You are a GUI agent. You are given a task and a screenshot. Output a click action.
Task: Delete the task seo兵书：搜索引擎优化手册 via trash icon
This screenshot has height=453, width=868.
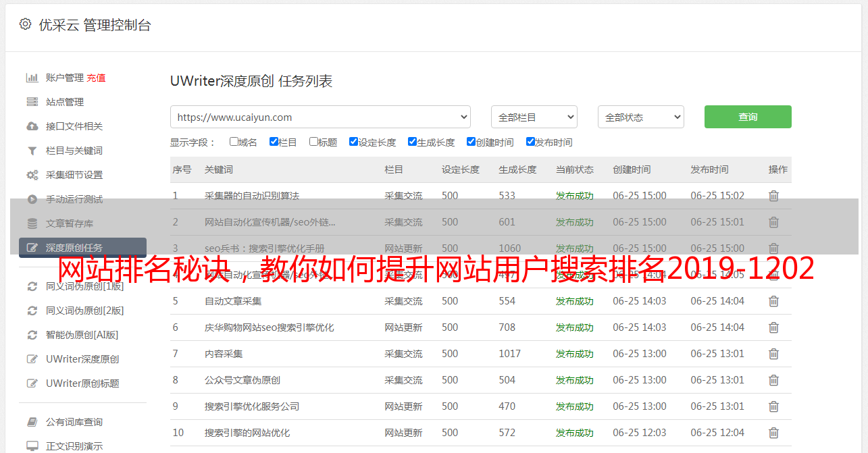pos(774,248)
